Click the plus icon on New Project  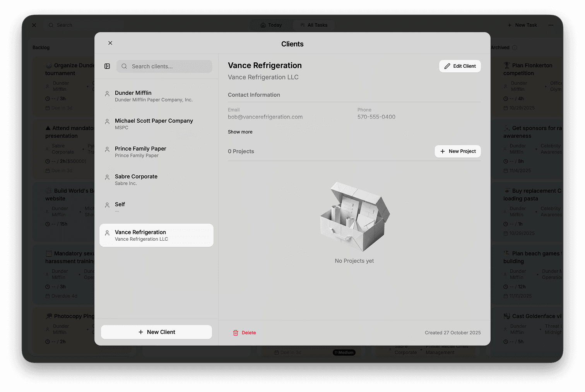[x=443, y=151]
